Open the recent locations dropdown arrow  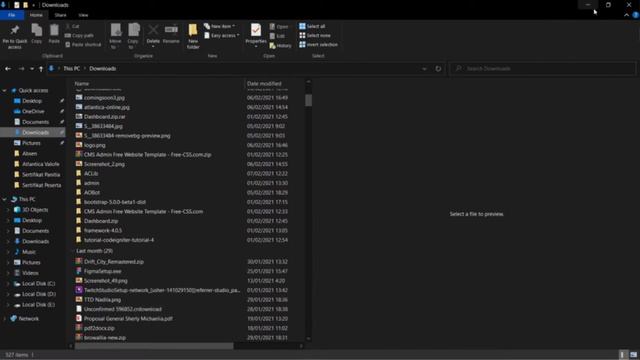(32, 69)
